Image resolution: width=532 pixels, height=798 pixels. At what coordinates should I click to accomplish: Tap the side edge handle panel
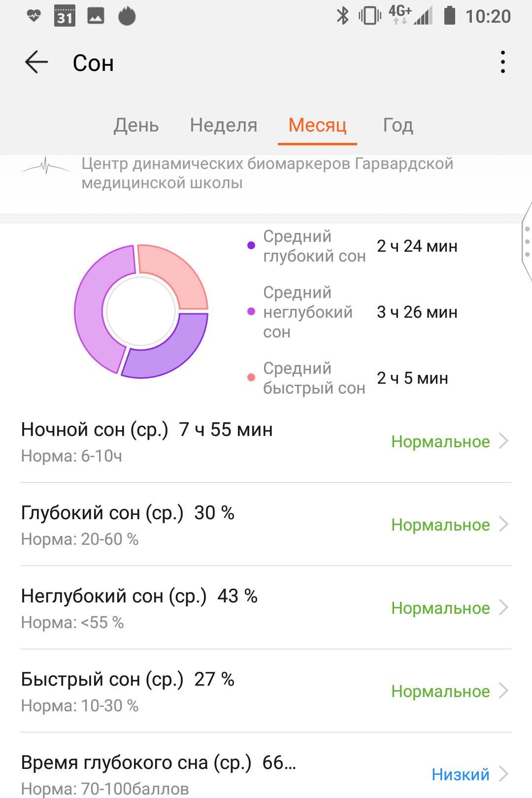point(527,241)
